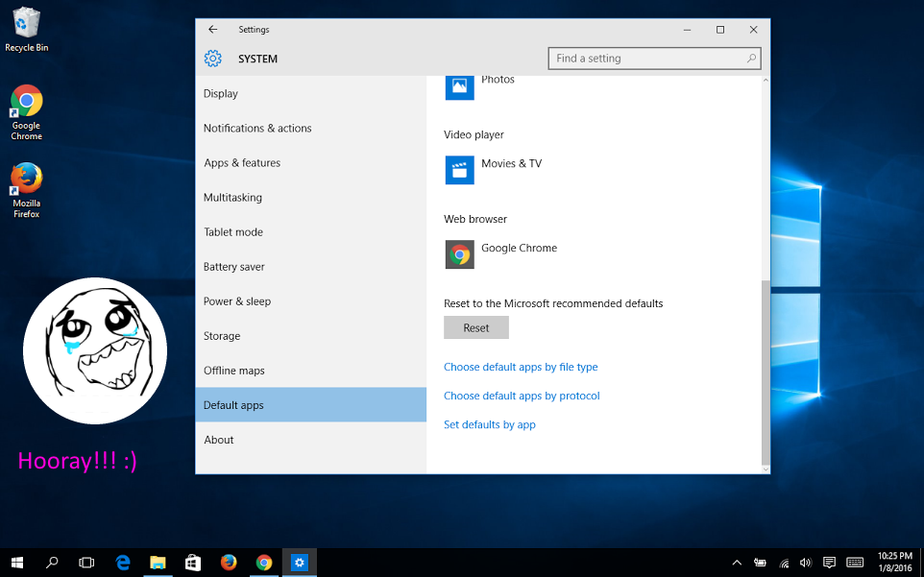
Task: Select the Google Chrome desktop shortcut
Action: pos(27,112)
